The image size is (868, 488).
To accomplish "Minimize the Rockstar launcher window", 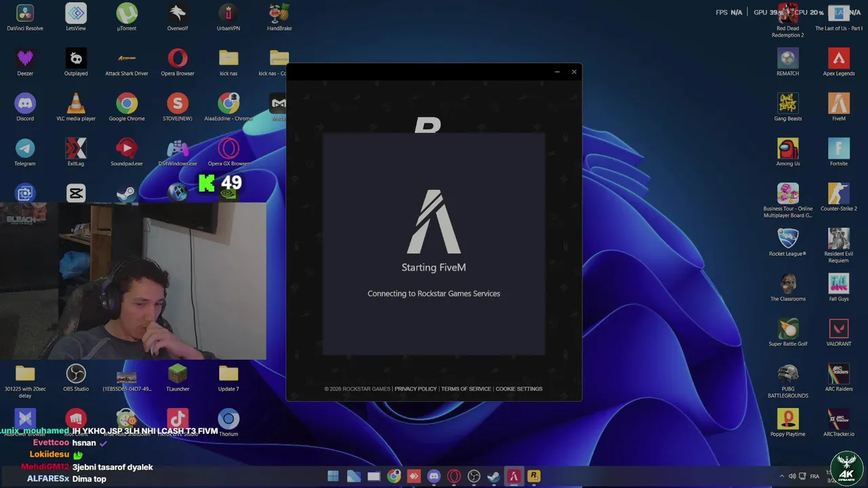I will point(557,72).
